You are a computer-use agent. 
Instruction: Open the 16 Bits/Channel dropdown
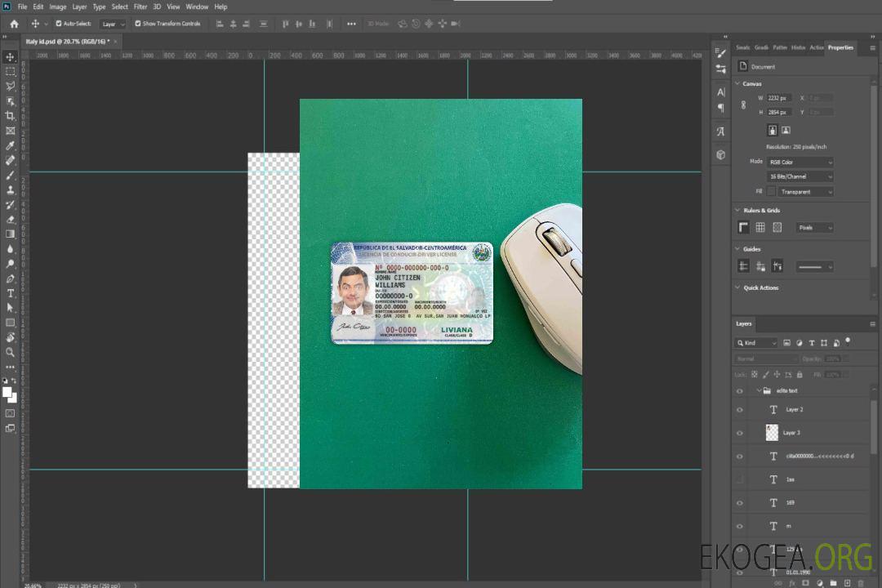tap(800, 177)
